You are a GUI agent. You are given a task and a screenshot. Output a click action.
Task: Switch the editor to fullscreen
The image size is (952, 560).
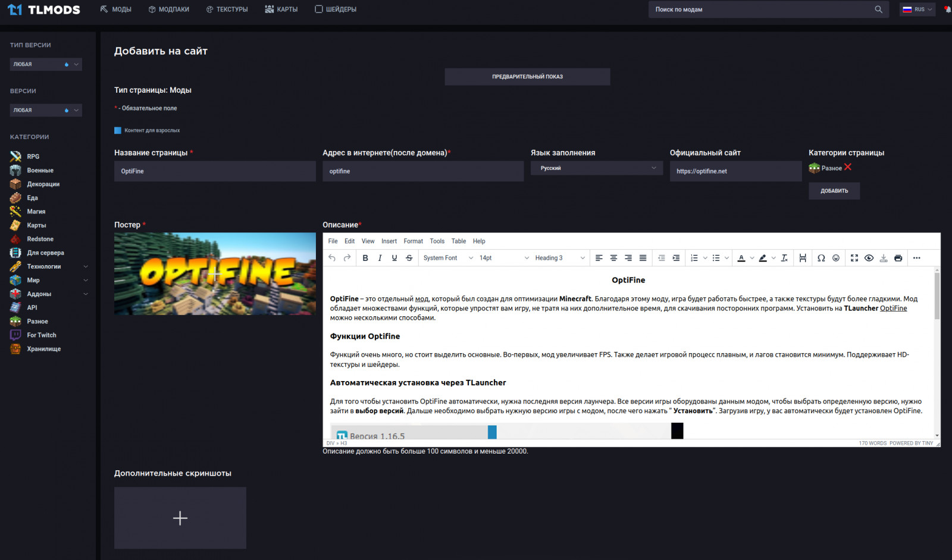854,258
